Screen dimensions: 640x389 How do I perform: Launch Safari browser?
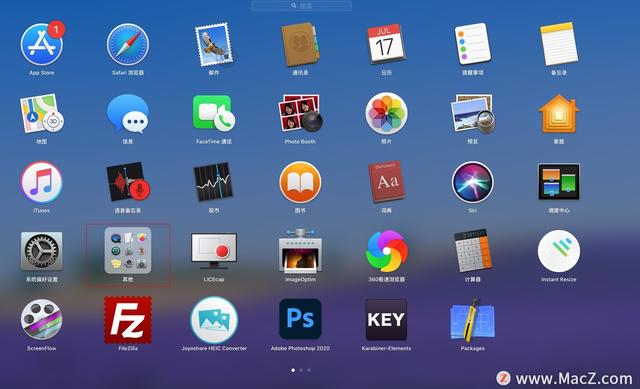click(x=128, y=45)
